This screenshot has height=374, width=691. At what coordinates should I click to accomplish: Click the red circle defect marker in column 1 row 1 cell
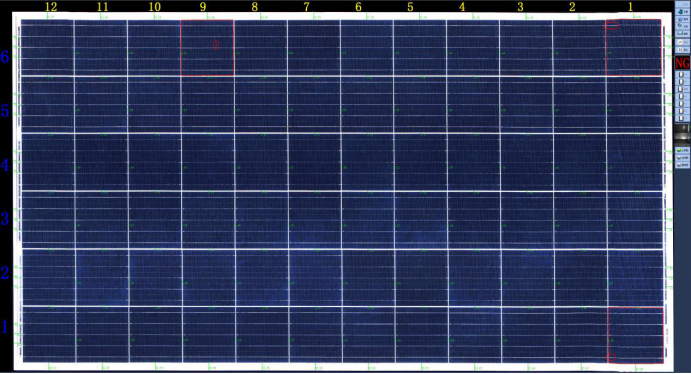[x=611, y=358]
